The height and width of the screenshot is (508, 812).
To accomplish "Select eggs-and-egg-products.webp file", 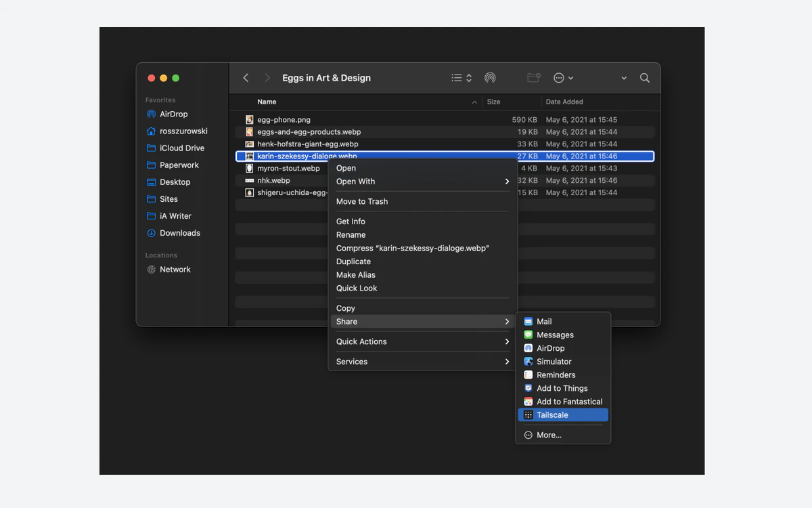I will pyautogui.click(x=445, y=132).
